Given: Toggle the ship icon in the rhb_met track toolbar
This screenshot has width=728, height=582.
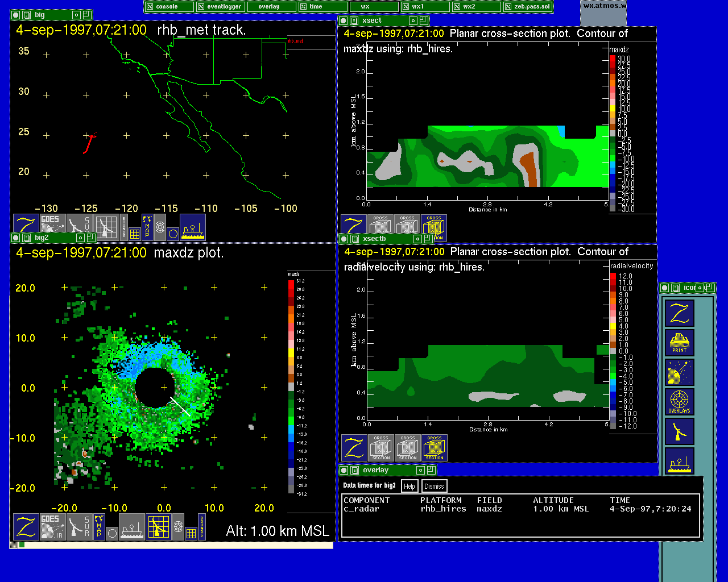Looking at the screenshot, I should click(193, 227).
